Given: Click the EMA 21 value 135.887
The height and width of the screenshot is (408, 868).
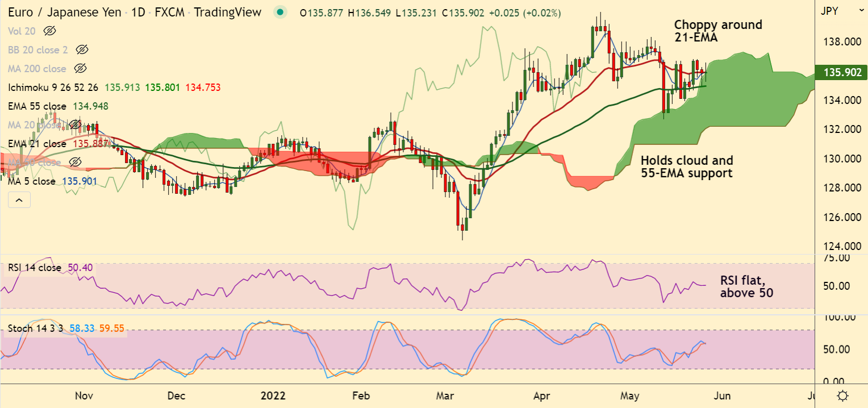Looking at the screenshot, I should click(90, 143).
